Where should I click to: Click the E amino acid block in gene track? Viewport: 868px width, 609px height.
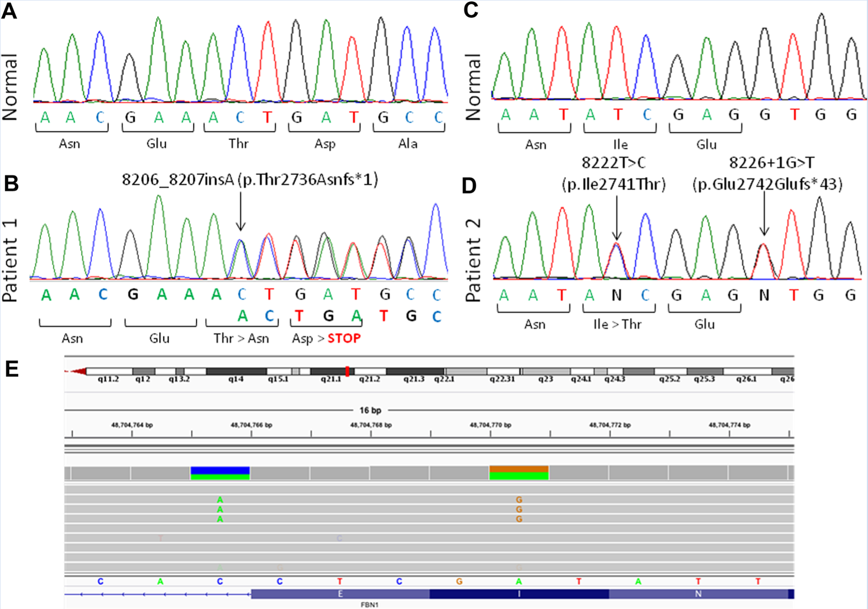click(x=340, y=594)
